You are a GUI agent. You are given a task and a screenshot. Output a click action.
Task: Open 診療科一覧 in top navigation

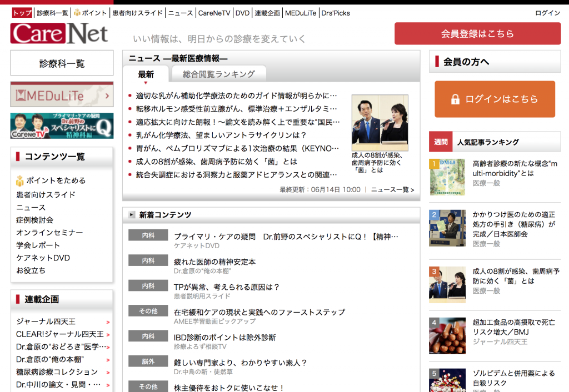pos(53,13)
